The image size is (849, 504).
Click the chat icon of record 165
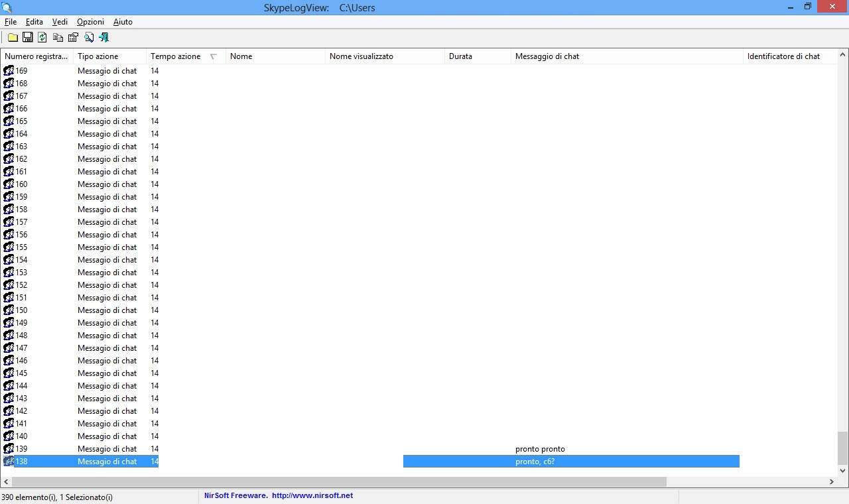pos(9,121)
